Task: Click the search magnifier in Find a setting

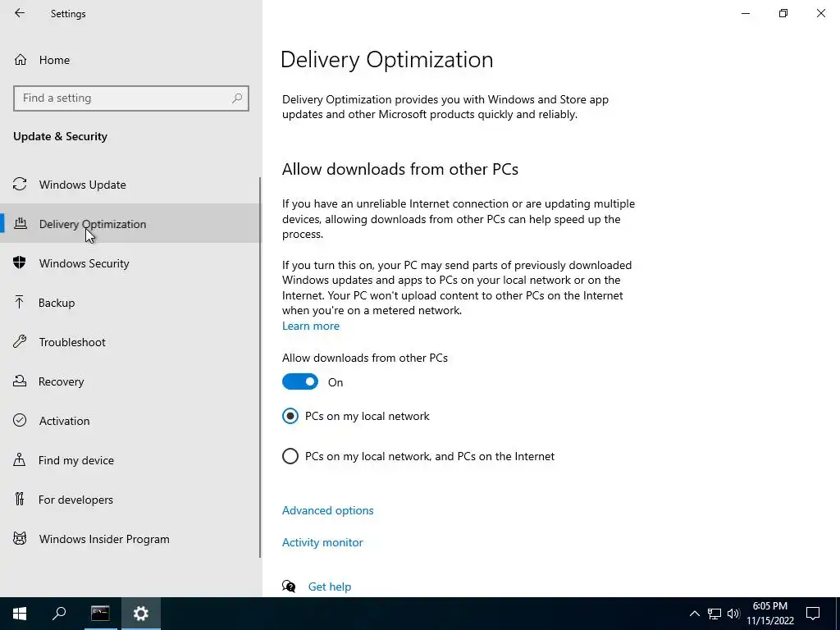Action: (237, 98)
